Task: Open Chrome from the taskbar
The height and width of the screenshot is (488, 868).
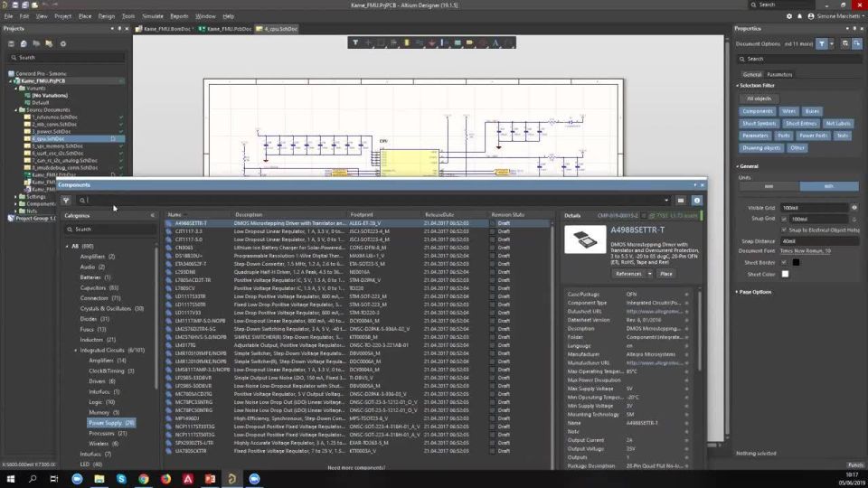Action: point(144,479)
